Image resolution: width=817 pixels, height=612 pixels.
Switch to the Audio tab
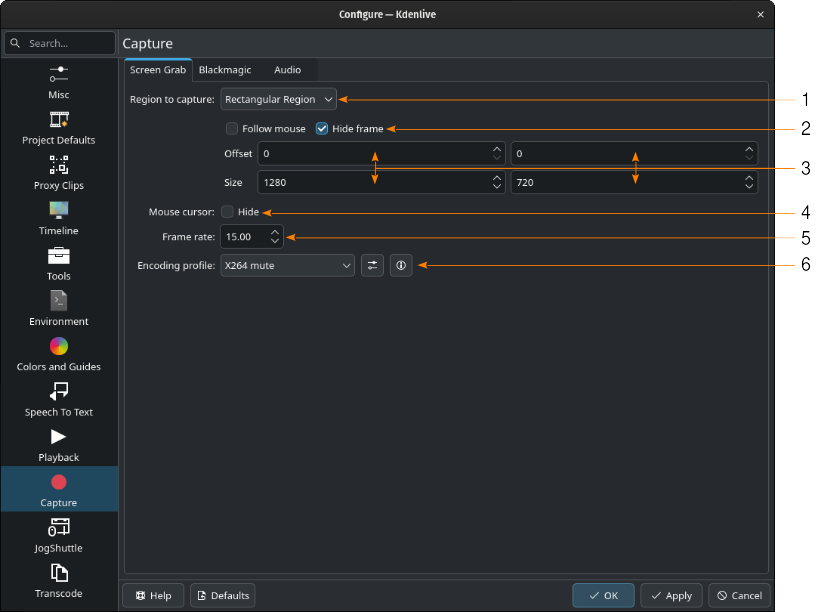click(288, 70)
